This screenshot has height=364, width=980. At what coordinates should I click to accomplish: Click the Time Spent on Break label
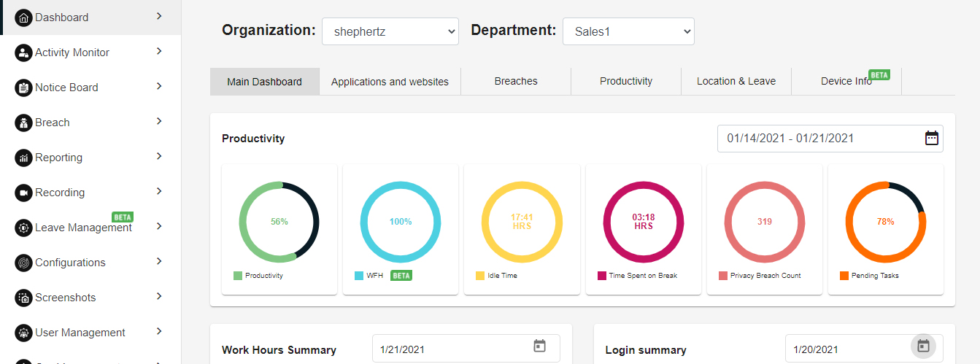coord(643,276)
